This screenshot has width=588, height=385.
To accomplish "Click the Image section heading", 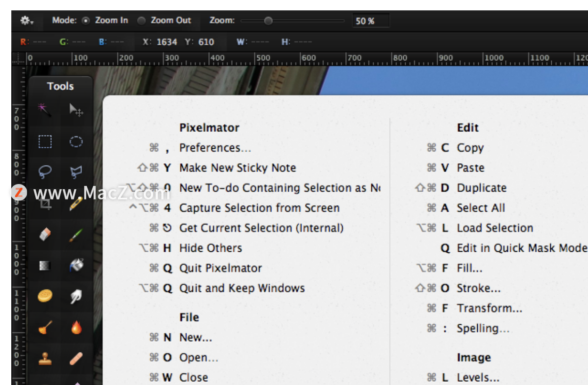I will tap(474, 358).
